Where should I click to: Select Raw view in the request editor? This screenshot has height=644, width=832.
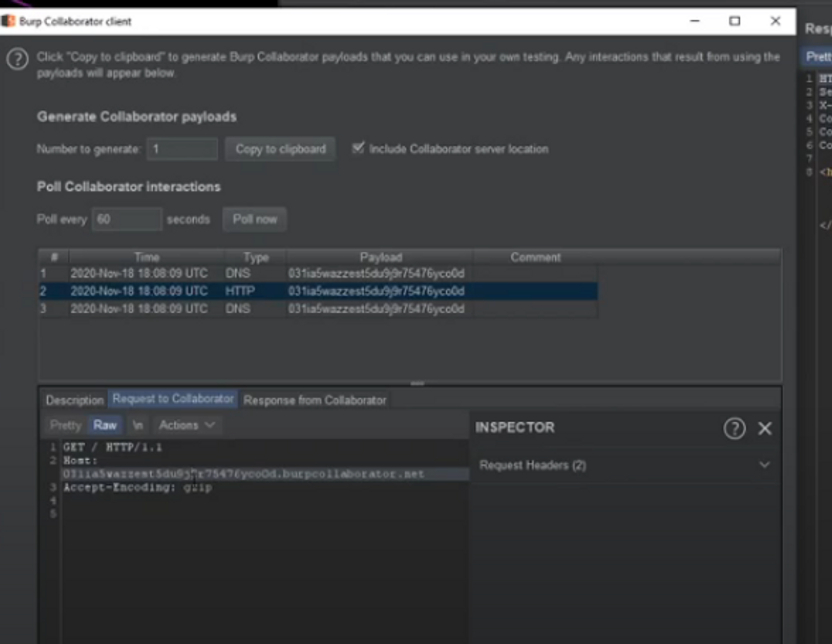[104, 425]
